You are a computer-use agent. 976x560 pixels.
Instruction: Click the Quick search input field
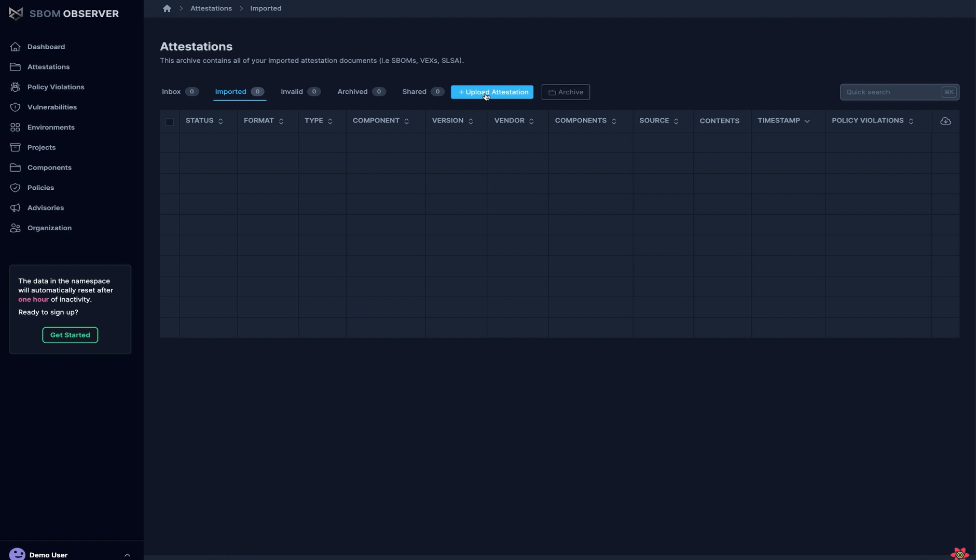pyautogui.click(x=899, y=92)
